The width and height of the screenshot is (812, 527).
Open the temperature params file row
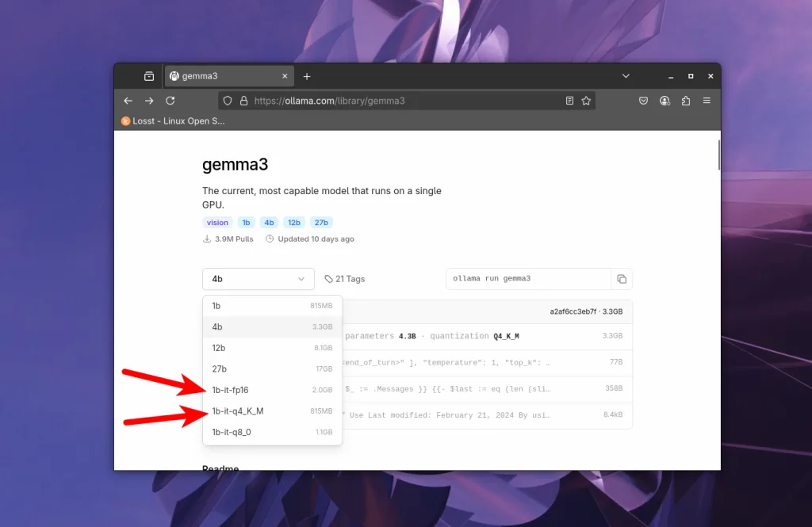click(x=488, y=363)
